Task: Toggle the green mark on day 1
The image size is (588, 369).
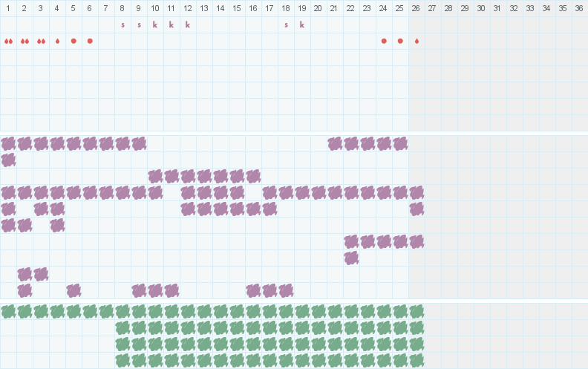Action: coord(8,312)
